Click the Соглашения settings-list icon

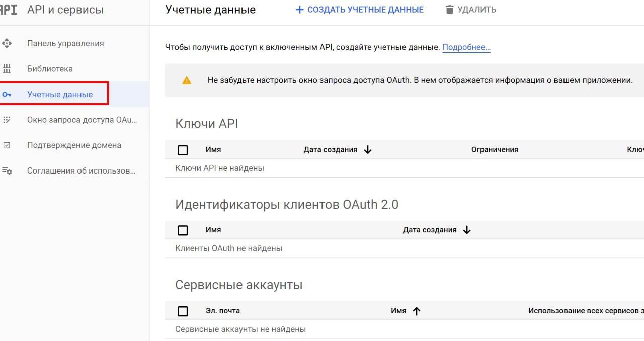(7, 171)
